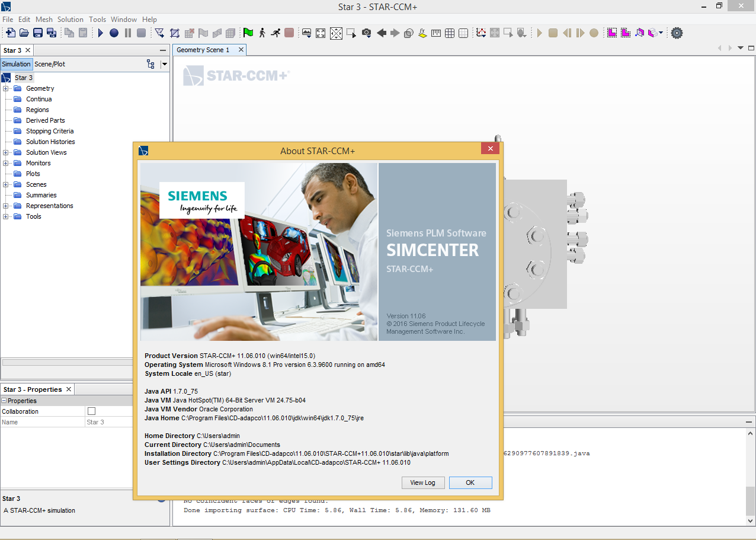Click the Initialize Solution green flag icon
756x540 pixels.
coord(248,33)
